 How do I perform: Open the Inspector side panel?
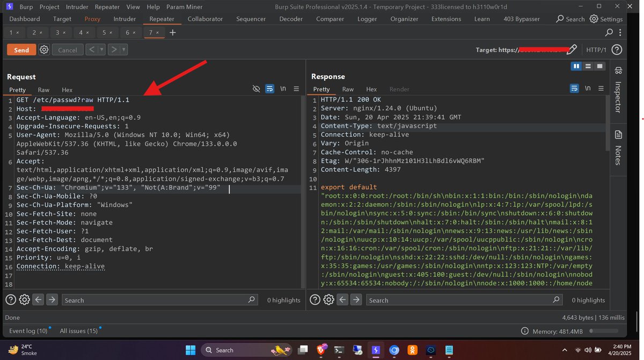(x=618, y=90)
